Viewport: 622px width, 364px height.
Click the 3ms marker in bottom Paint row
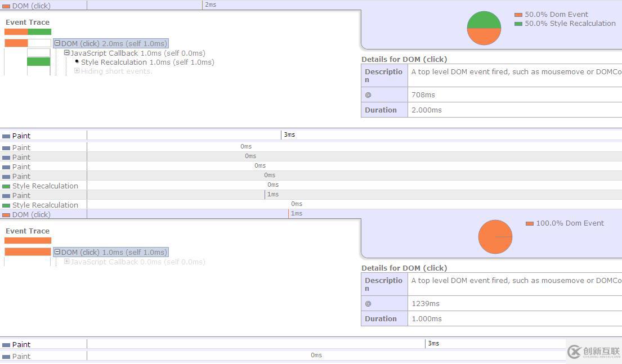tap(433, 343)
